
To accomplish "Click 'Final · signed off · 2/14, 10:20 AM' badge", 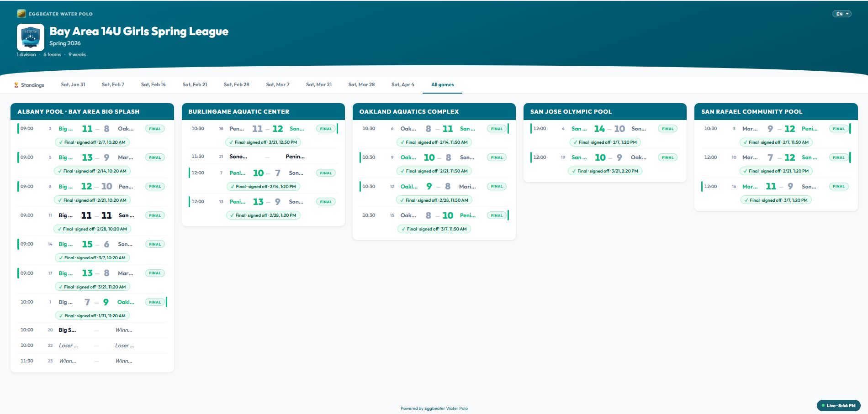I will pos(92,171).
